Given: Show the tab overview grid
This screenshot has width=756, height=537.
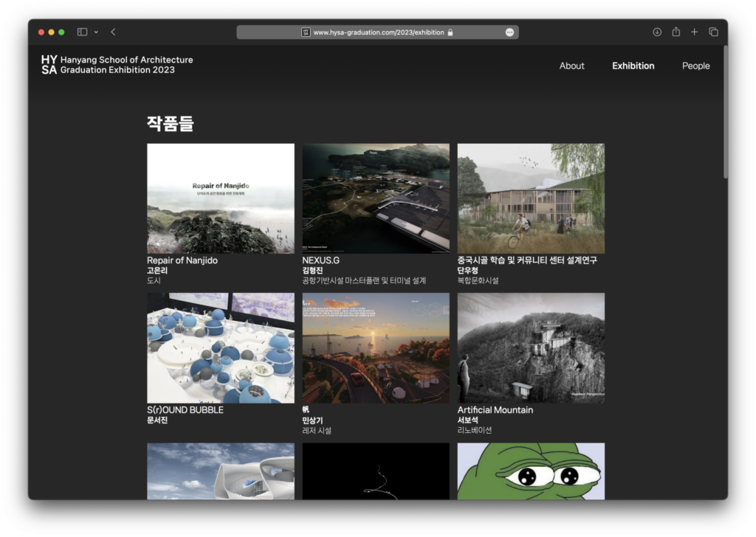Looking at the screenshot, I should 713,32.
